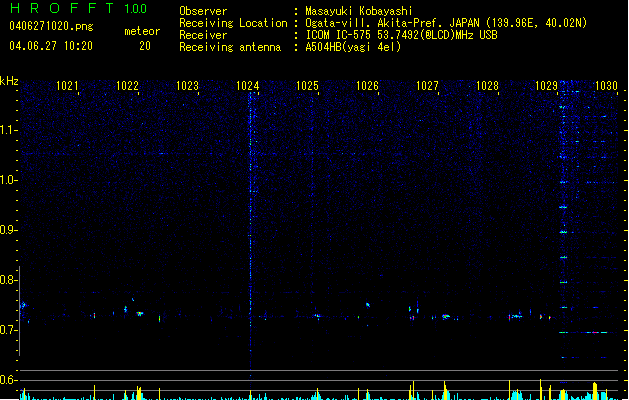Click the kHz axis unit label
The width and height of the screenshot is (629, 400).
click(9, 81)
